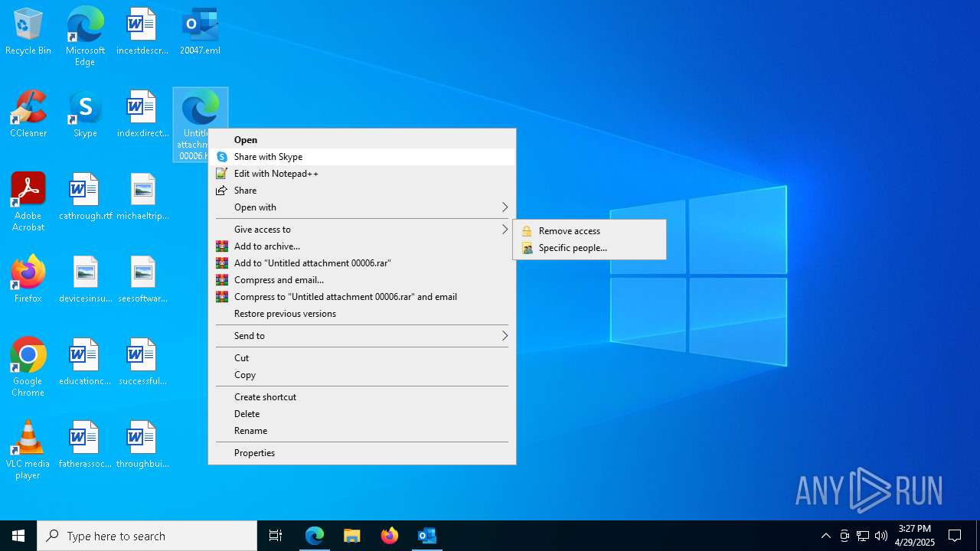Image resolution: width=980 pixels, height=551 pixels.
Task: Choose Create shortcut
Action: (362, 397)
